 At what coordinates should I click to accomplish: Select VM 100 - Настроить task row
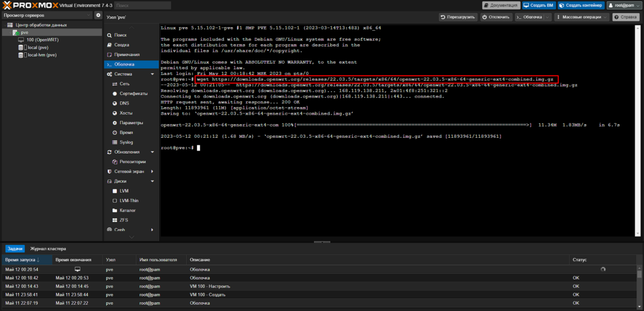pos(319,286)
